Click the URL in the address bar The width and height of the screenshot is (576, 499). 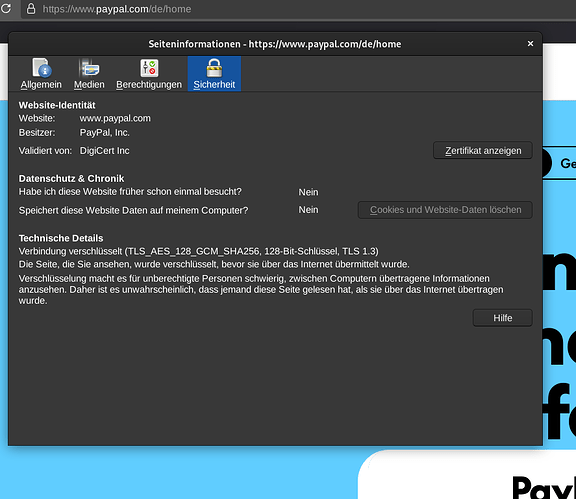[117, 9]
